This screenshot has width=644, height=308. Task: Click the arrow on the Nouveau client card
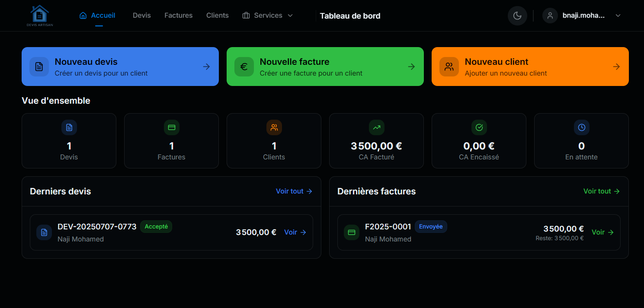pyautogui.click(x=616, y=67)
